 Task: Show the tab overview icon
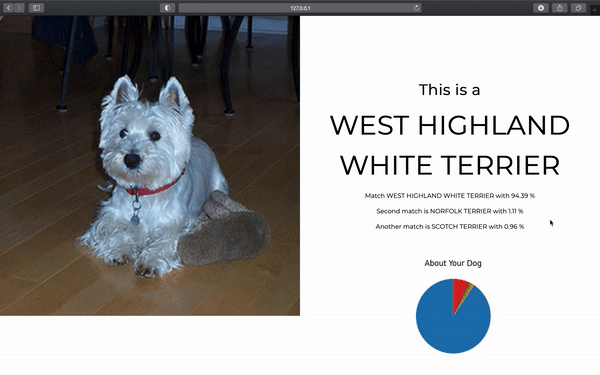[578, 8]
